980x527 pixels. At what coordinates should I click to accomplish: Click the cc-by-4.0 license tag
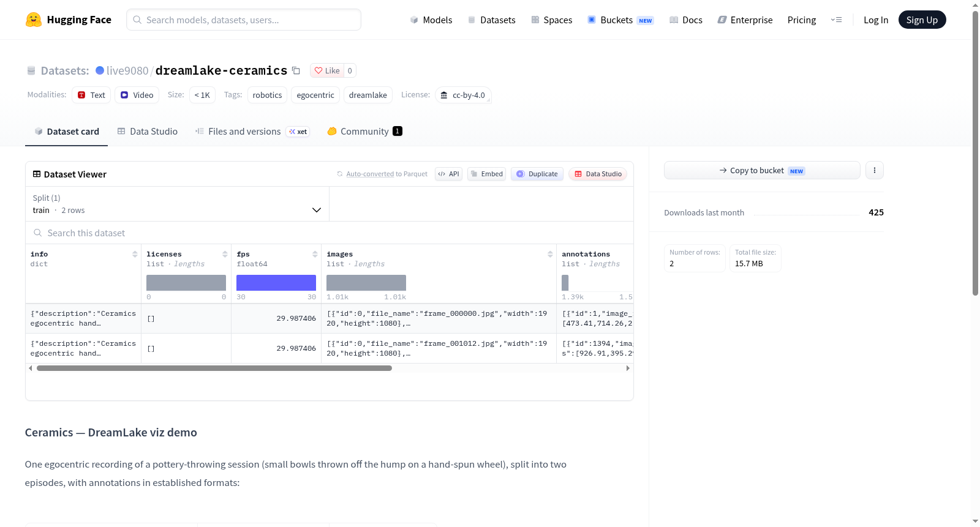tap(463, 95)
